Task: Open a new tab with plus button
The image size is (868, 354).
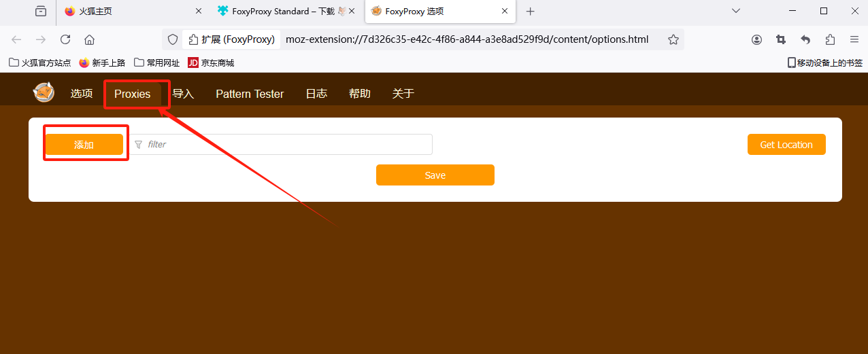Action: click(531, 11)
